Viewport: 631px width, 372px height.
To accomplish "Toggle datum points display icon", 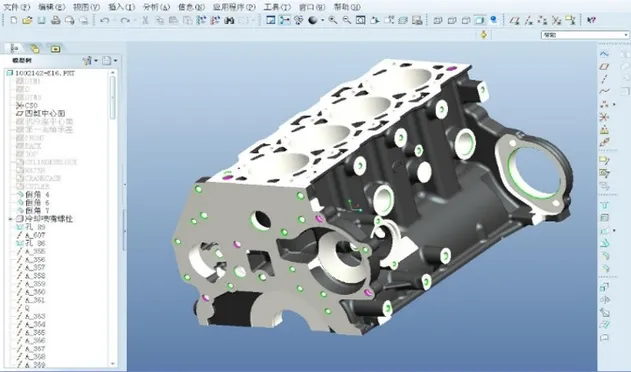I will [542, 20].
